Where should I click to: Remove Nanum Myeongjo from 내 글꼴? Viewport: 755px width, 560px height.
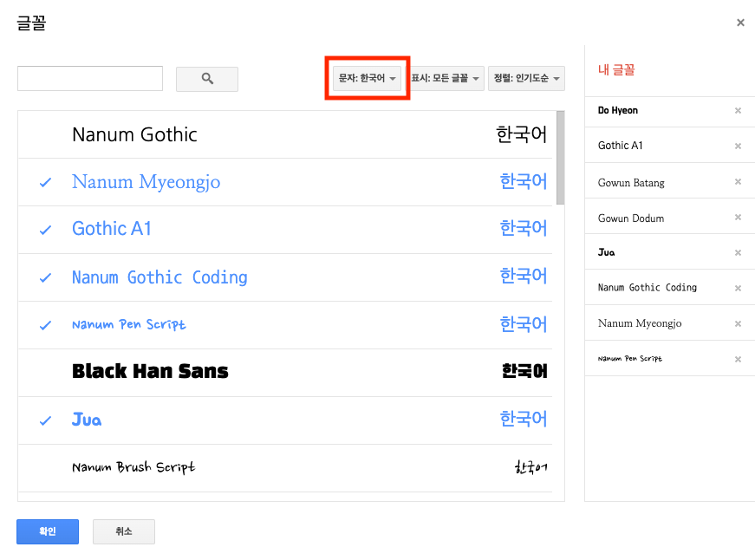(738, 324)
